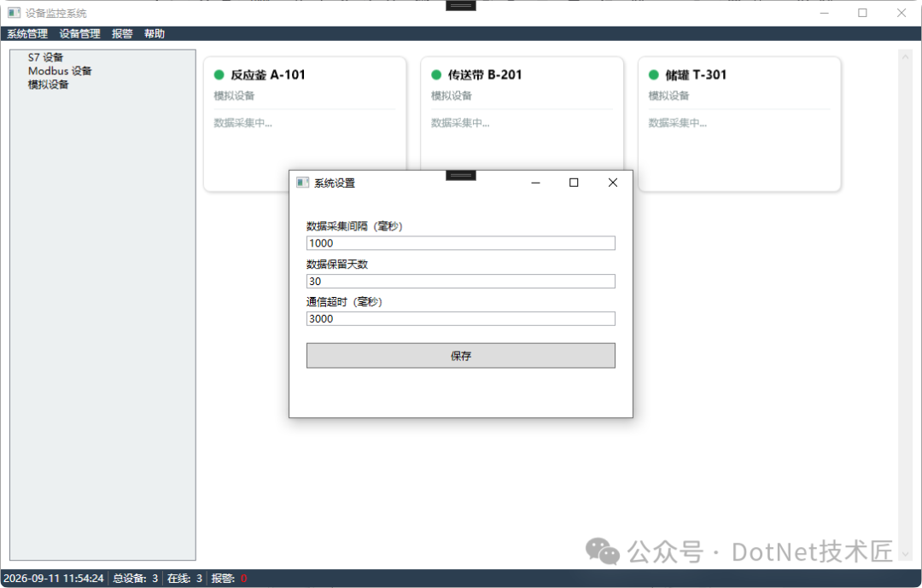Viewport: 922px width, 588px height.
Task: Click the scroll down arrow in main panel
Action: (x=905, y=554)
